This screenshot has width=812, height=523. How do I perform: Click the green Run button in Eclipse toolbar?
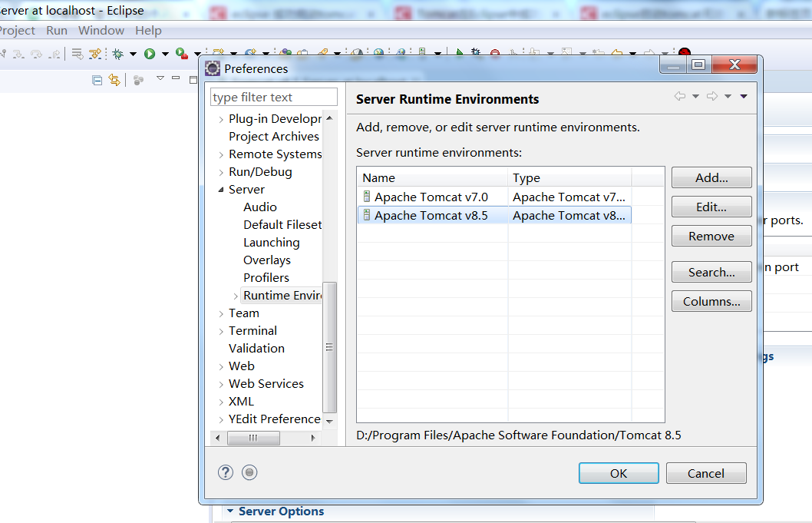[x=150, y=54]
